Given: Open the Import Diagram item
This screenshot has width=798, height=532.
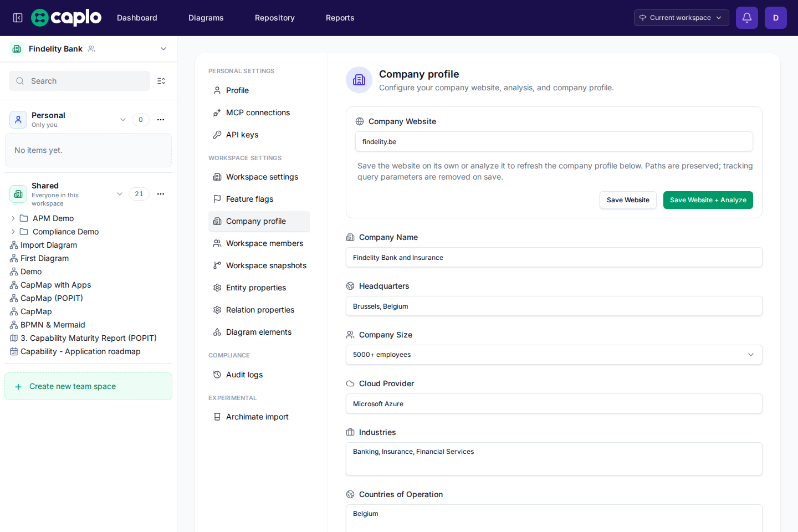Looking at the screenshot, I should coord(49,245).
